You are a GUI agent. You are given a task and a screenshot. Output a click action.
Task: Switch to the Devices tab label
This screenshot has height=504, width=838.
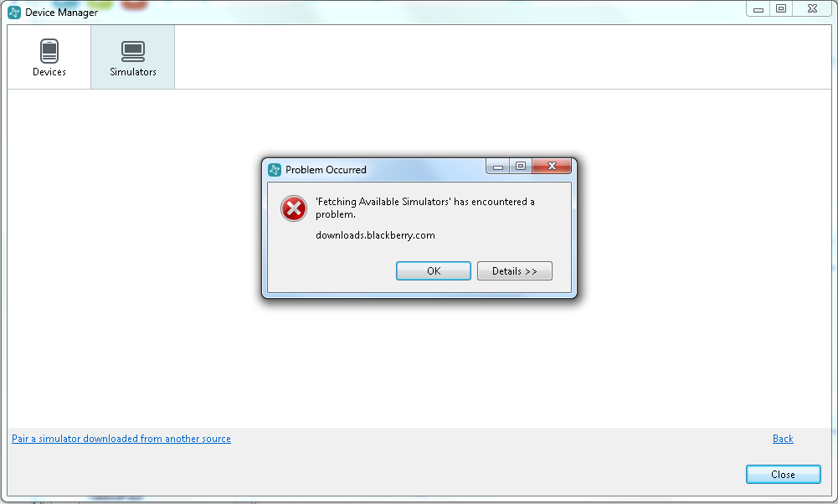pyautogui.click(x=49, y=72)
